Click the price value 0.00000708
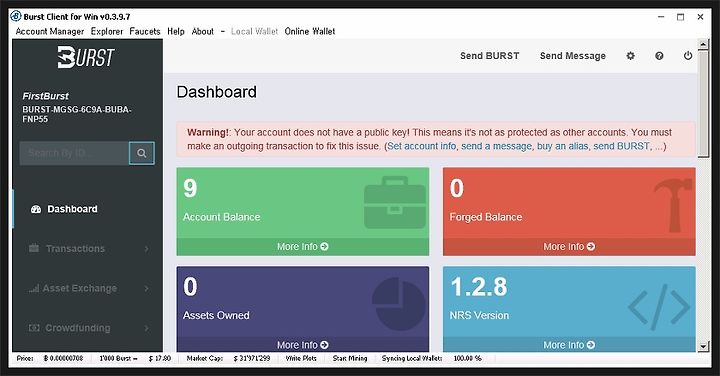720x376 pixels. pyautogui.click(x=63, y=358)
